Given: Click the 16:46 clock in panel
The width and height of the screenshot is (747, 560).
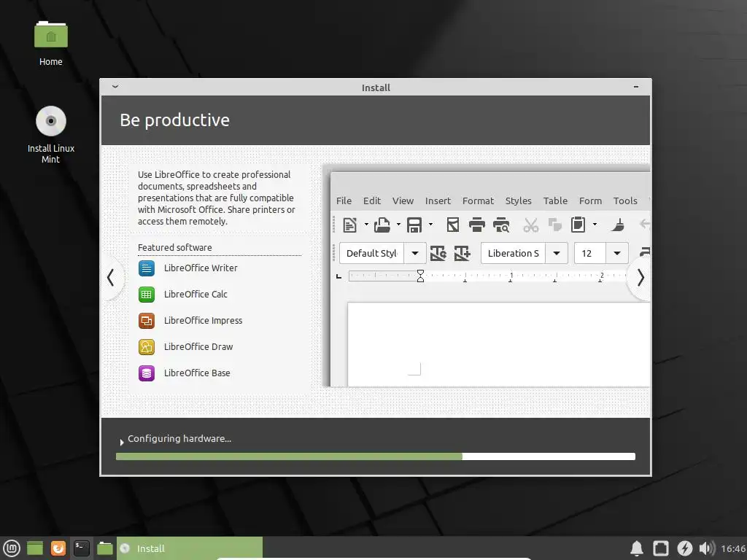Looking at the screenshot, I should tap(733, 548).
